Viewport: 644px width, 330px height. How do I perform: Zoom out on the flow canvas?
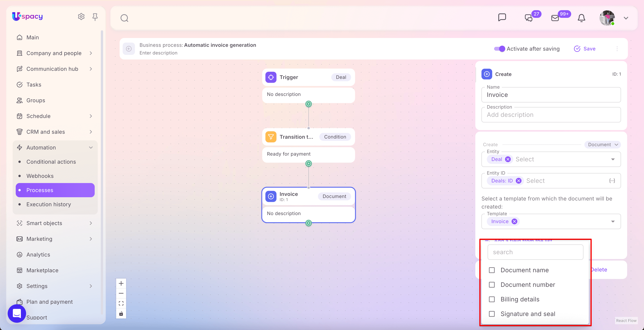(x=121, y=293)
